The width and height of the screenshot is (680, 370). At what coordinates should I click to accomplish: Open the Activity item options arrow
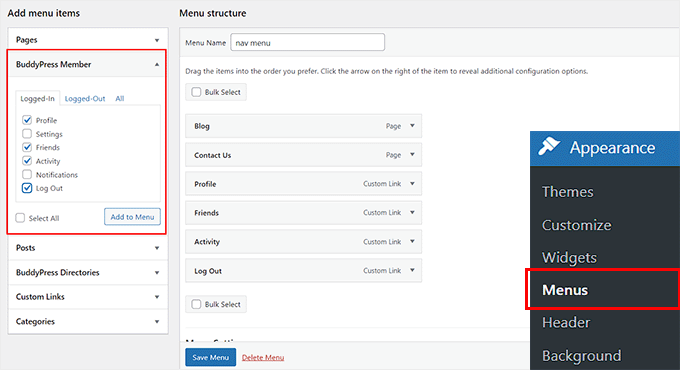click(412, 241)
